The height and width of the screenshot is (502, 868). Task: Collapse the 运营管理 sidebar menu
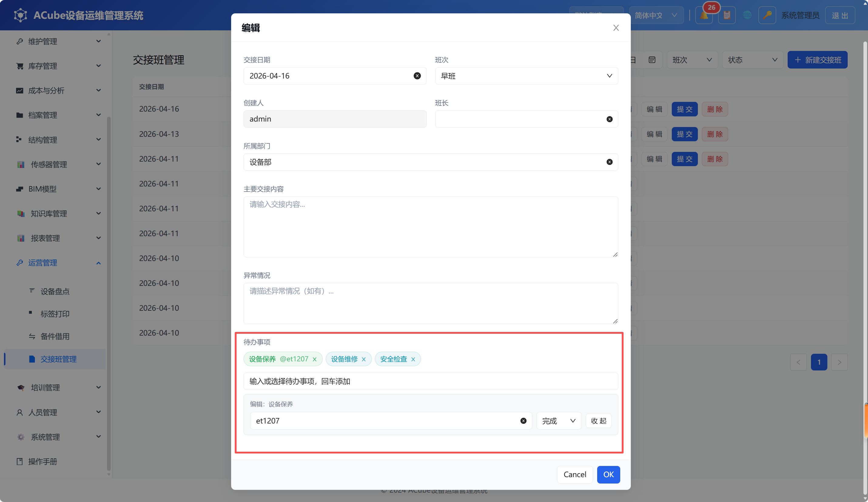tap(59, 263)
